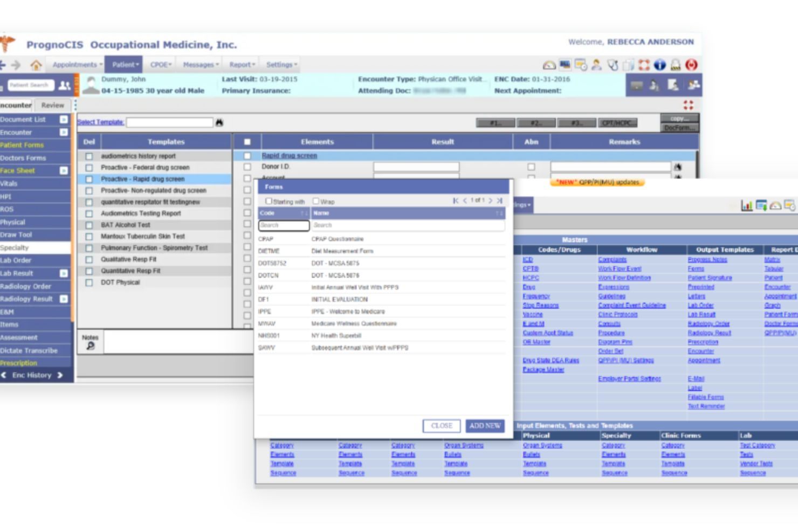Open the Settings dropdown menu
The height and width of the screenshot is (532, 798).
tap(281, 65)
